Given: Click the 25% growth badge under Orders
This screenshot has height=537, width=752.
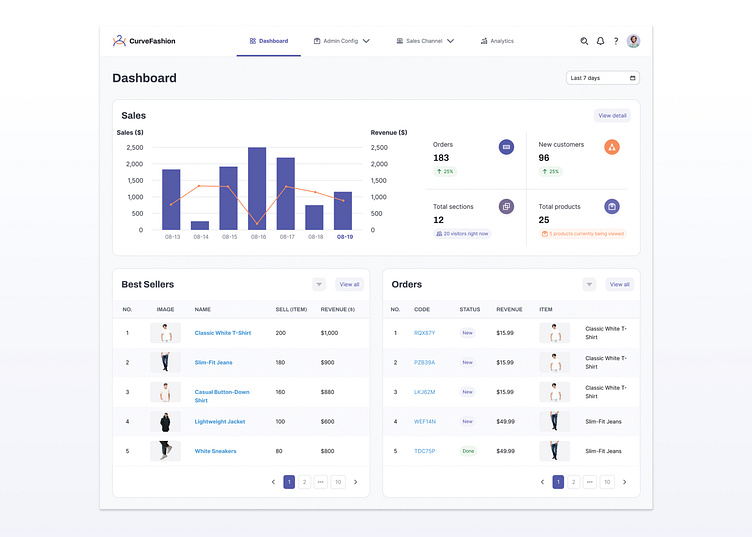Looking at the screenshot, I should point(445,172).
